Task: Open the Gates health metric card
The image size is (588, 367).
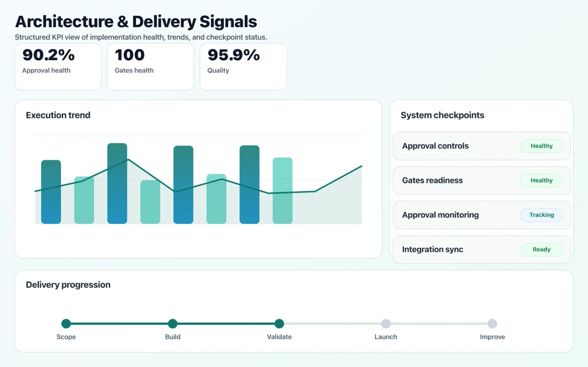Action: [x=150, y=66]
